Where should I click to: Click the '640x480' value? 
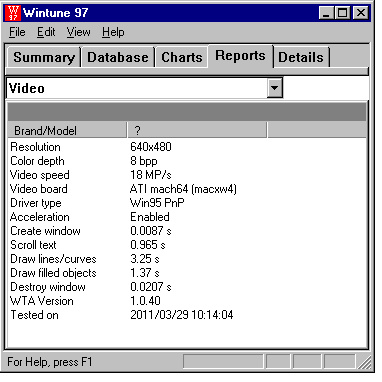point(151,147)
